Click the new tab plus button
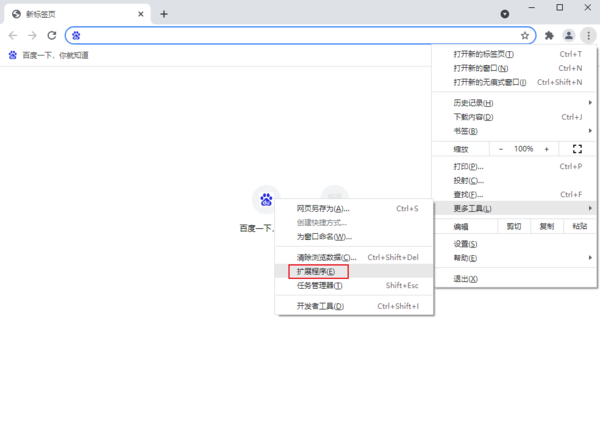The height and width of the screenshot is (423, 600). tap(164, 14)
